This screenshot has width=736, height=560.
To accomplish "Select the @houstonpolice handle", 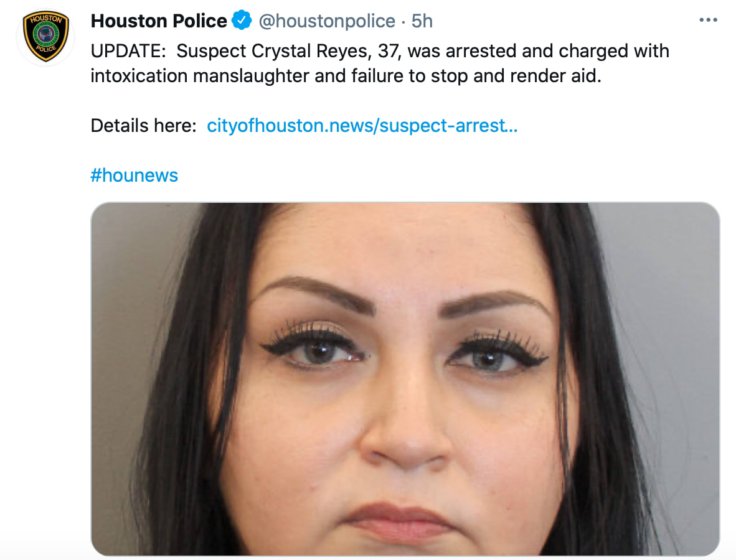I will [327, 21].
